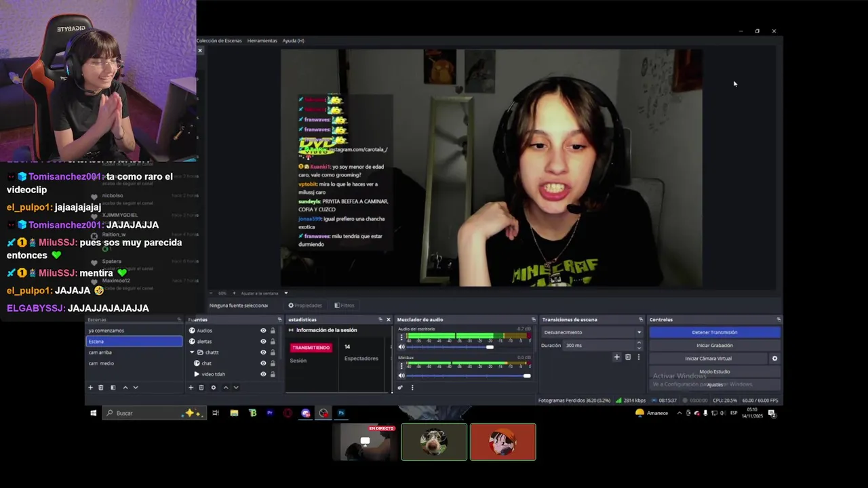
Task: Open preview zoom dropdown arrow
Action: [x=285, y=293]
